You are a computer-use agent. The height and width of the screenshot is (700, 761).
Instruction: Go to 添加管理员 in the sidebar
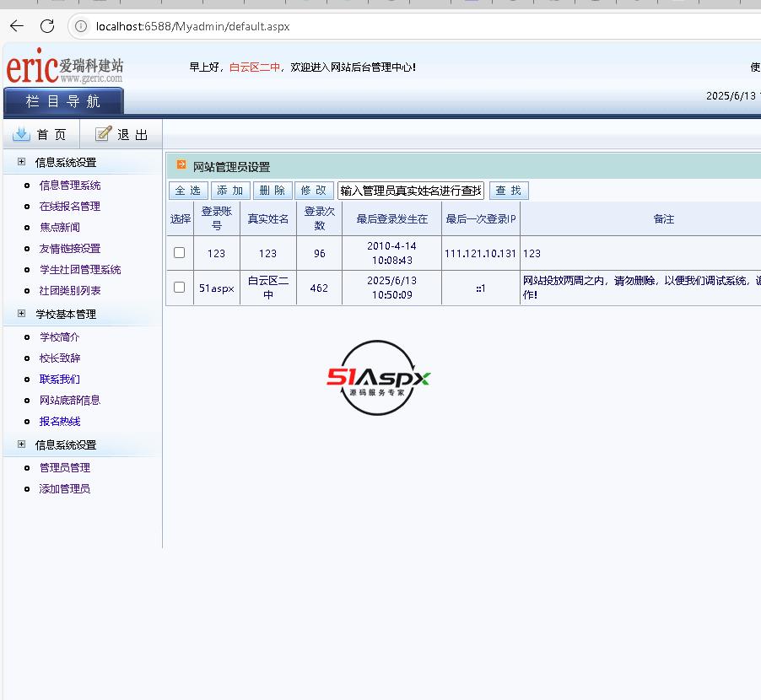point(65,489)
